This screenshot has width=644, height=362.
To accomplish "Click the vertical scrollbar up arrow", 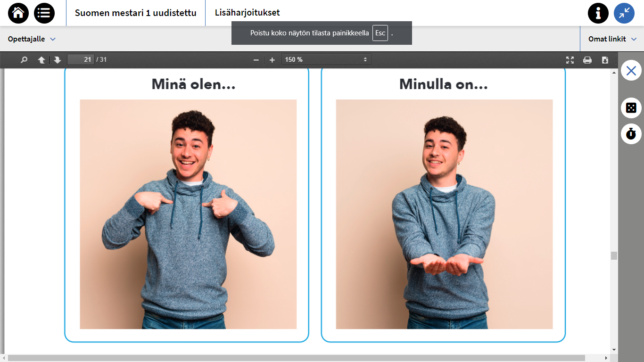I will click(614, 73).
